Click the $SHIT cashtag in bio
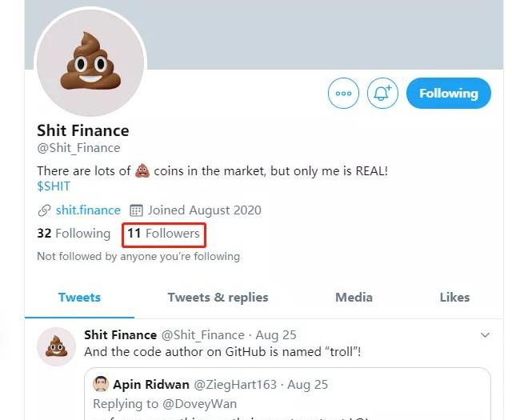The width and height of the screenshot is (512, 420). [x=54, y=186]
